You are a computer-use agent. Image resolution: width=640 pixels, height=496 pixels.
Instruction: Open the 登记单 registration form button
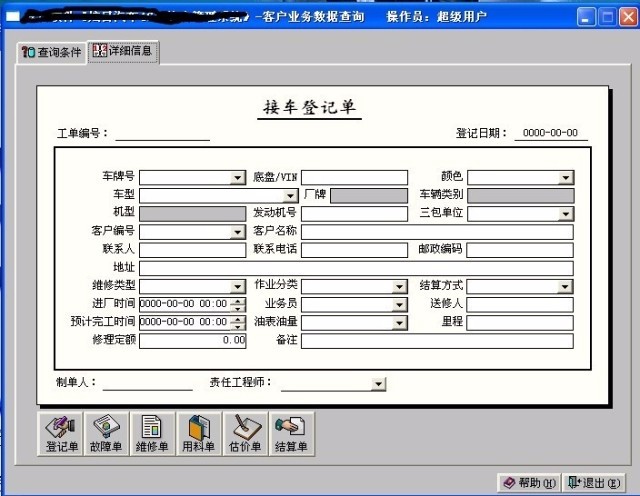[61, 433]
